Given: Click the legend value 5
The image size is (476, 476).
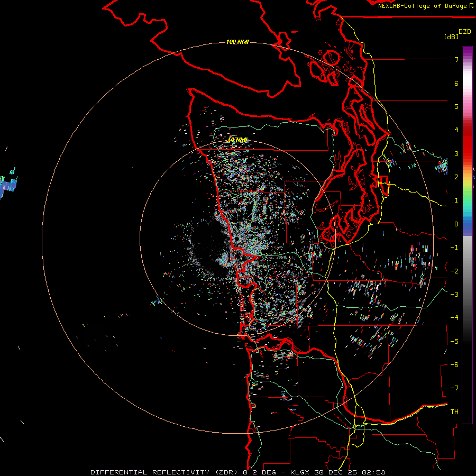Looking at the screenshot, I should (x=456, y=106).
